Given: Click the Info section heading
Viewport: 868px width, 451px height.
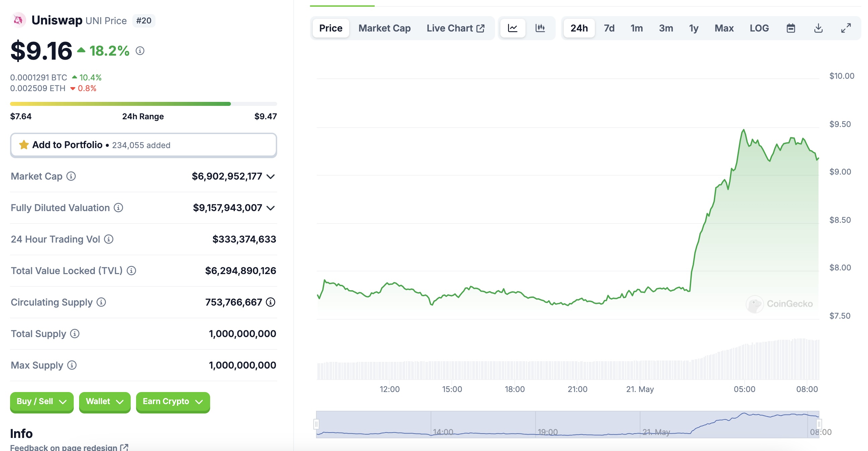Looking at the screenshot, I should coord(21,433).
